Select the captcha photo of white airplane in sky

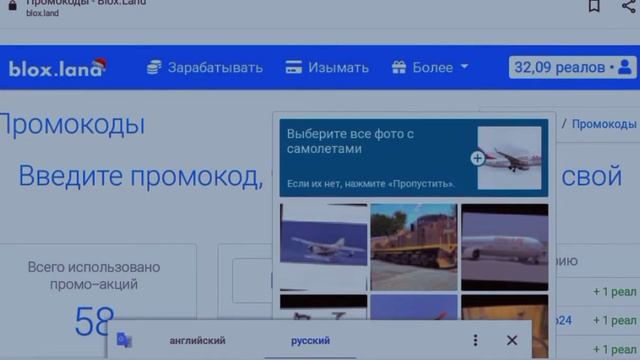point(324,247)
